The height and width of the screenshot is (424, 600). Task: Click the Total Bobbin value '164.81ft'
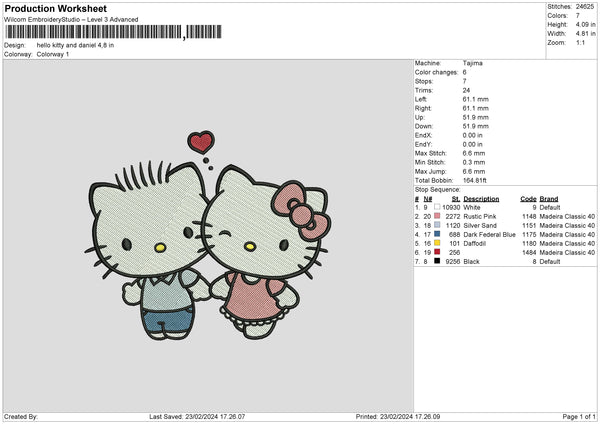pyautogui.click(x=474, y=181)
